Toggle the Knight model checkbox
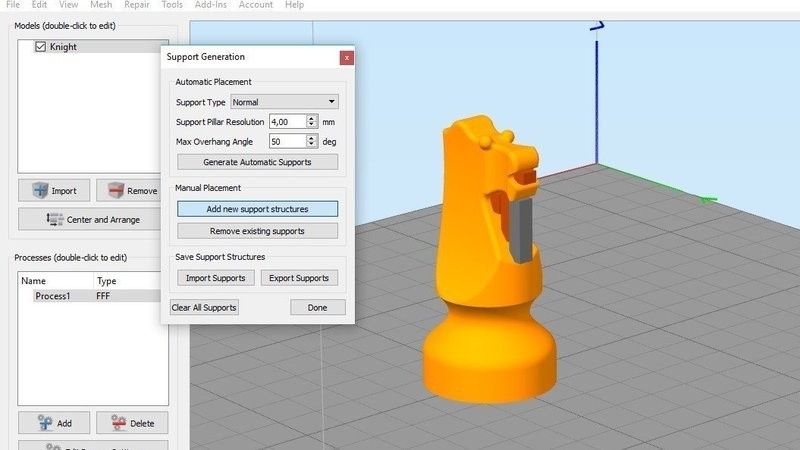800x450 pixels. pyautogui.click(x=40, y=46)
